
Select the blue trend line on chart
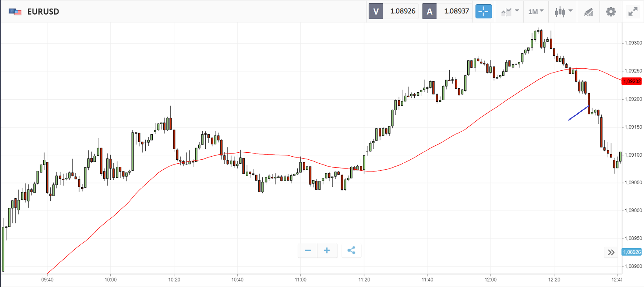point(578,113)
